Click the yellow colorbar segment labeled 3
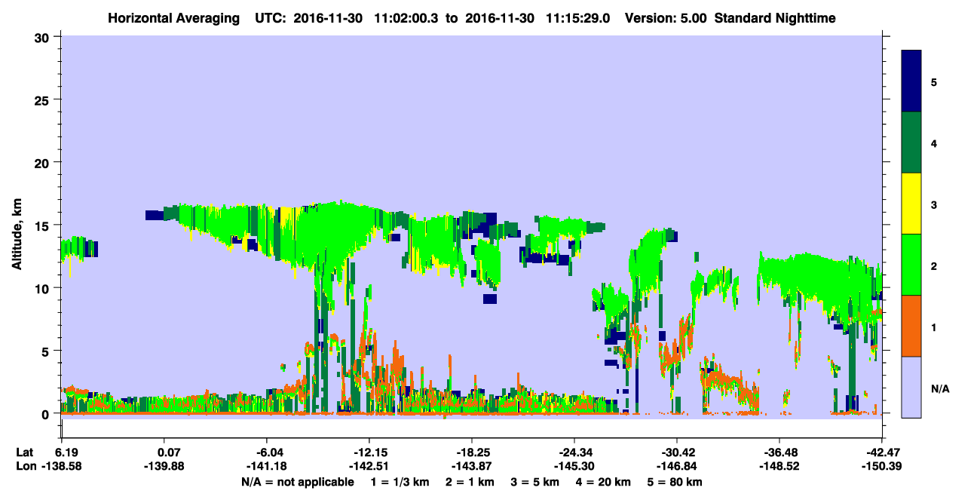This screenshot has width=980, height=503. click(x=911, y=204)
